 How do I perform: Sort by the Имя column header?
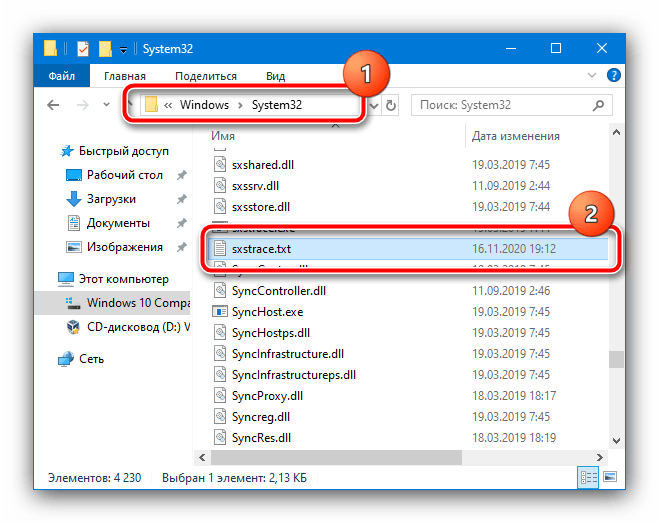pyautogui.click(x=223, y=136)
